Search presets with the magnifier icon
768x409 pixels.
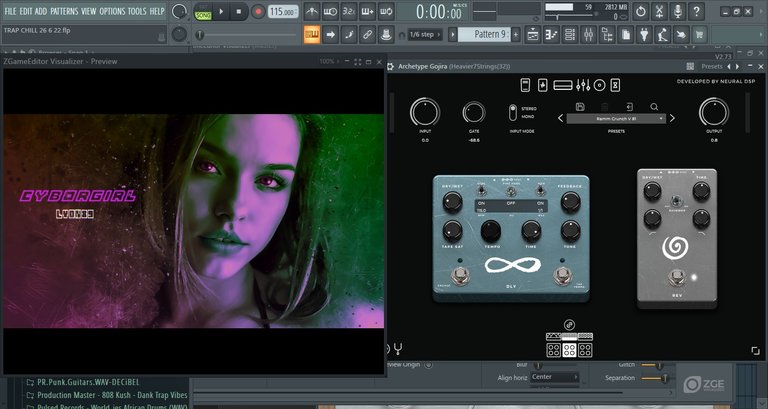tap(654, 107)
